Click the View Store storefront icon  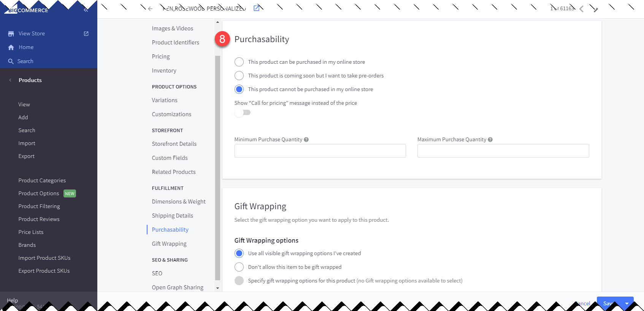pos(11,34)
